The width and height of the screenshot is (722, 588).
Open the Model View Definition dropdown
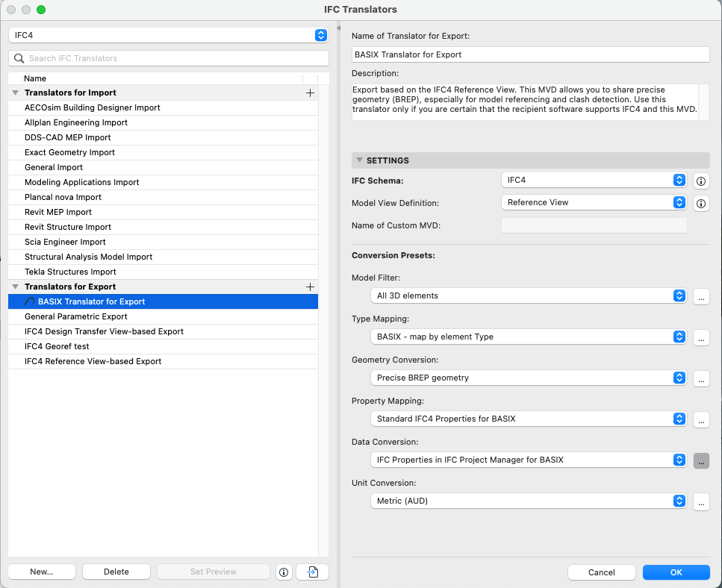(594, 202)
